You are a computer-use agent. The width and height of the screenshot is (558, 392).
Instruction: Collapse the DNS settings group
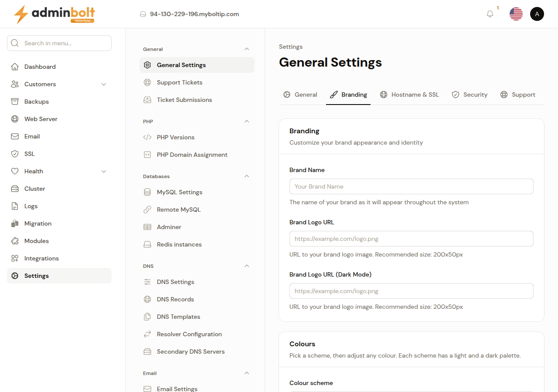tap(247, 266)
